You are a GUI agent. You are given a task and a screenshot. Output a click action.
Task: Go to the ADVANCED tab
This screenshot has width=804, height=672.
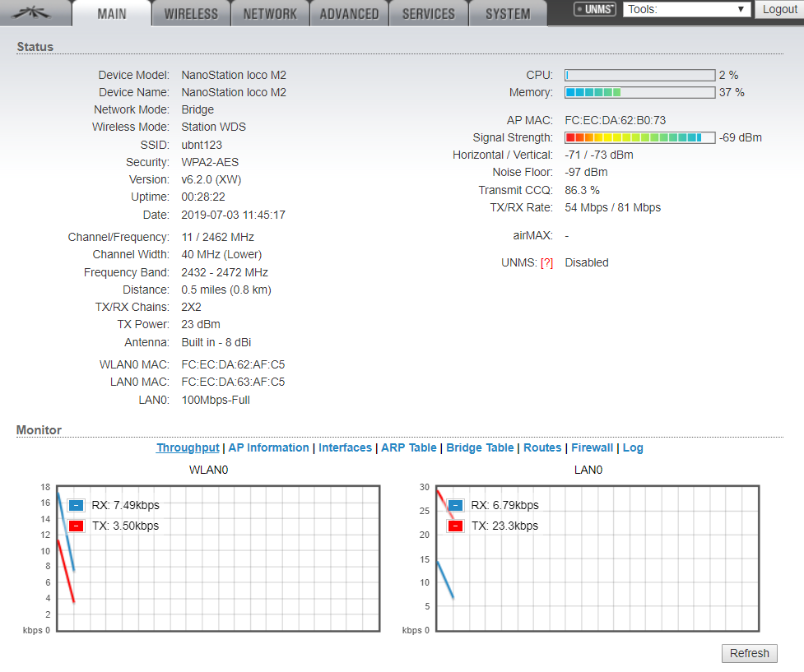coord(349,13)
